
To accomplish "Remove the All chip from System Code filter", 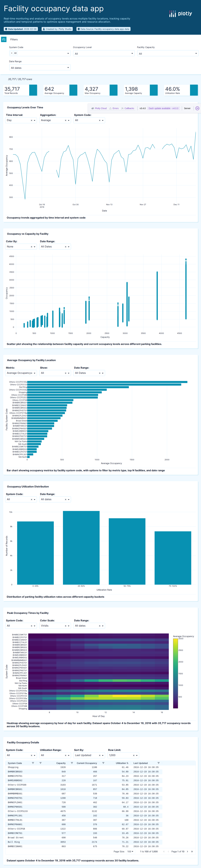I will coord(11,53).
